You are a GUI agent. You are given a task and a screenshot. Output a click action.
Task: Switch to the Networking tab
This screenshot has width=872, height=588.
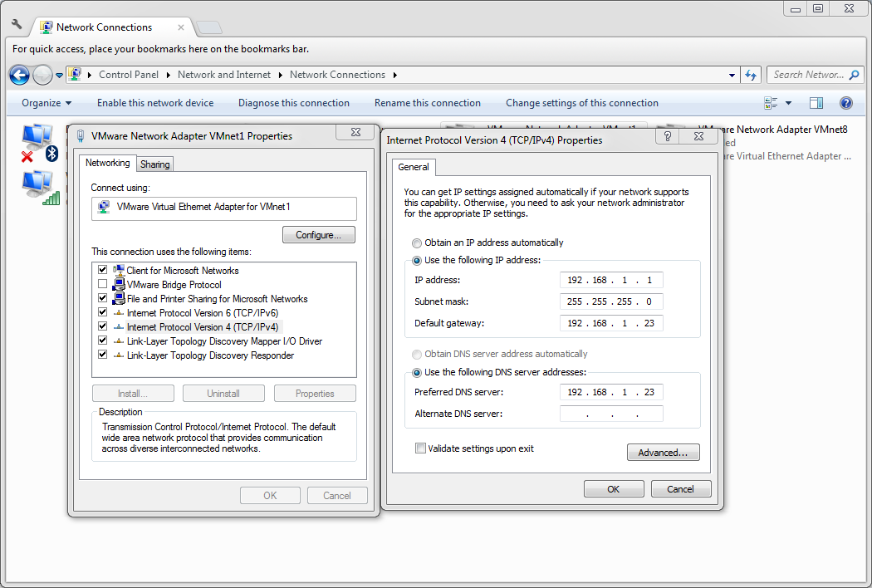[x=107, y=163]
